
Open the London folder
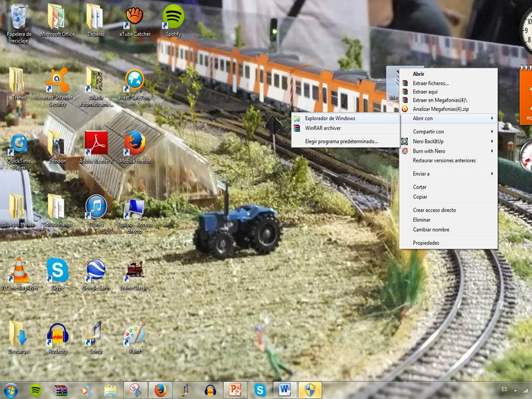[57, 147]
